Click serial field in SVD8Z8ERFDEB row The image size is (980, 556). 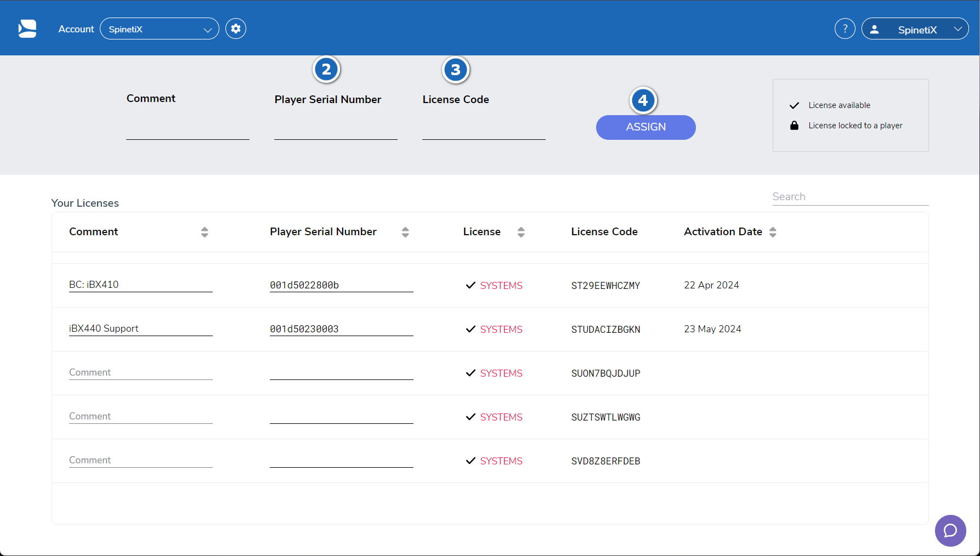[x=342, y=460]
